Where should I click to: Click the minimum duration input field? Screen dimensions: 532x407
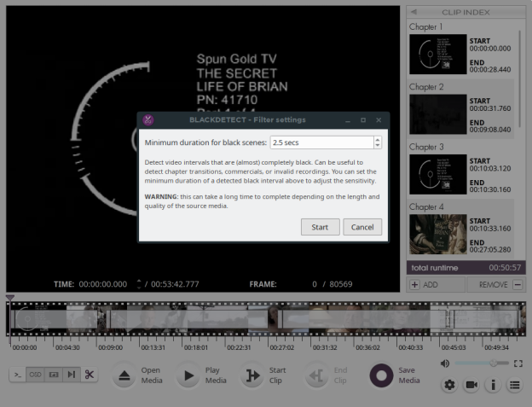click(x=321, y=142)
